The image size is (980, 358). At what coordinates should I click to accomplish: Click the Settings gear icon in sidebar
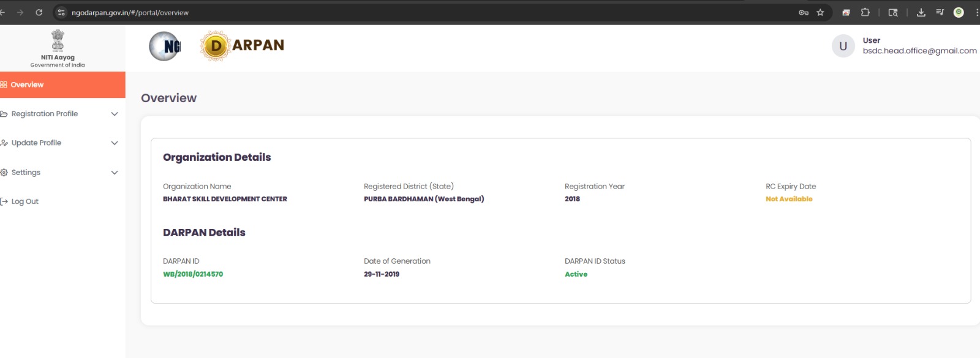coord(4,173)
